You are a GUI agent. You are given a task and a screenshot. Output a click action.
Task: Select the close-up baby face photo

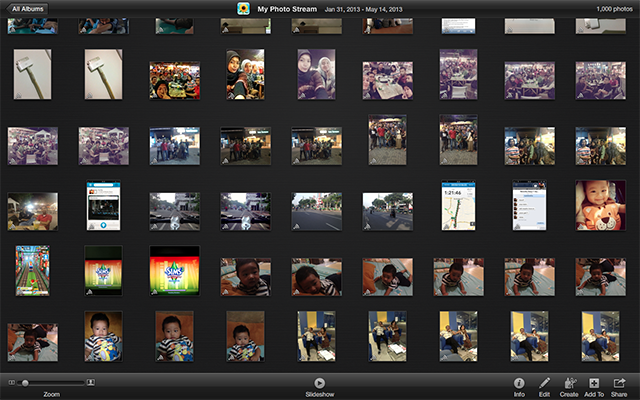pos(245,277)
